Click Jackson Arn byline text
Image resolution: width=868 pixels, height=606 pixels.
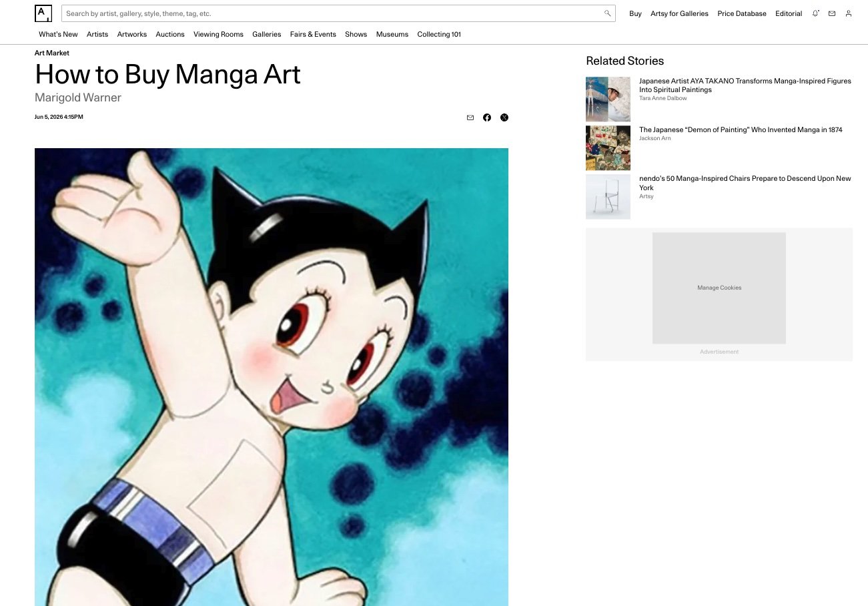pos(655,138)
